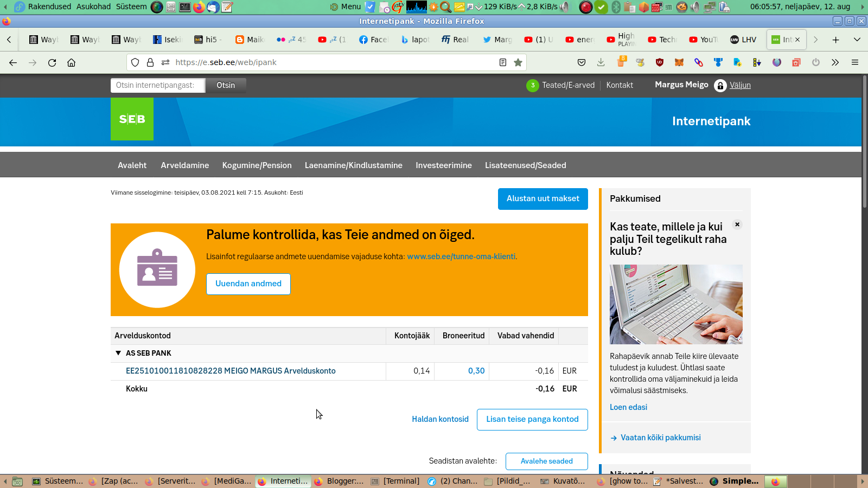Open the Kontakt link
Image resolution: width=868 pixels, height=488 pixels.
coord(620,85)
